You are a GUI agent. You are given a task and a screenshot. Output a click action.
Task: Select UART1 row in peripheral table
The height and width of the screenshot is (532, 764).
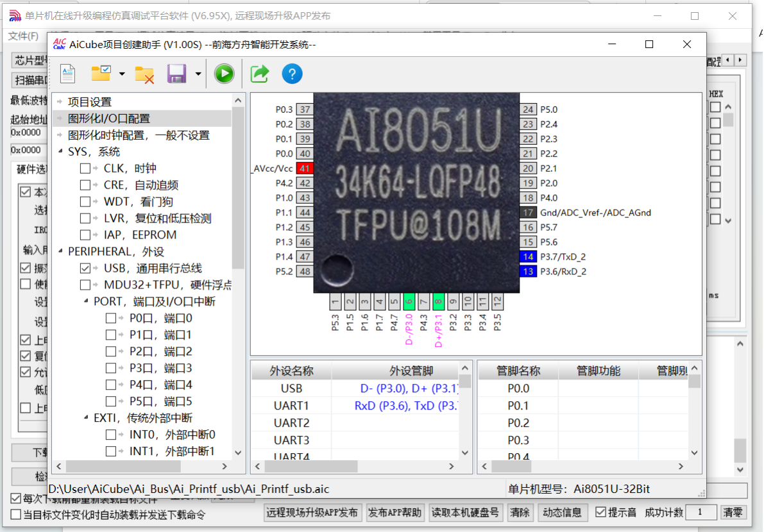(x=355, y=406)
